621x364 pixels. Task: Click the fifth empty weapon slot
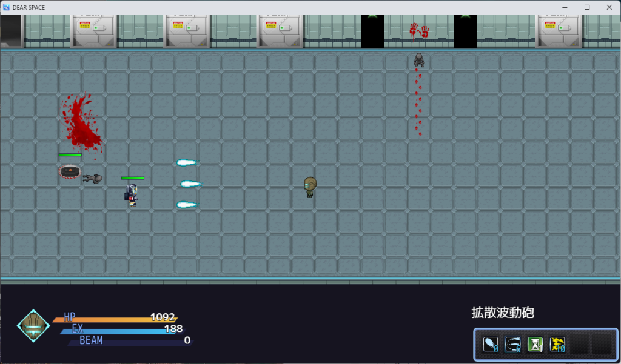pyautogui.click(x=580, y=345)
